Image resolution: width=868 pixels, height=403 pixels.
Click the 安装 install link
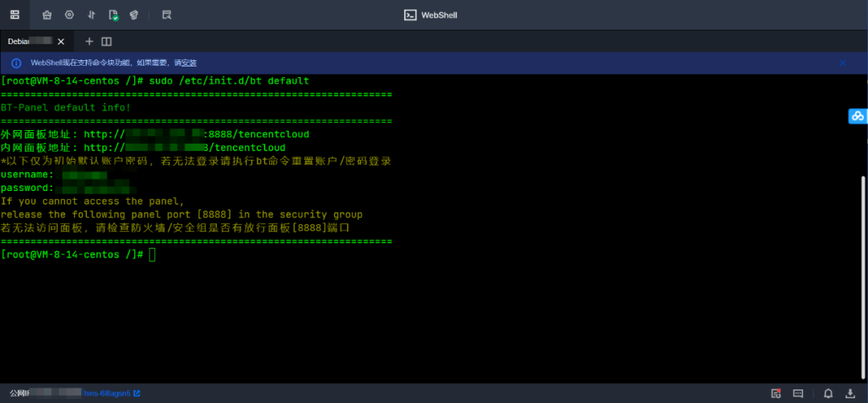pyautogui.click(x=189, y=63)
